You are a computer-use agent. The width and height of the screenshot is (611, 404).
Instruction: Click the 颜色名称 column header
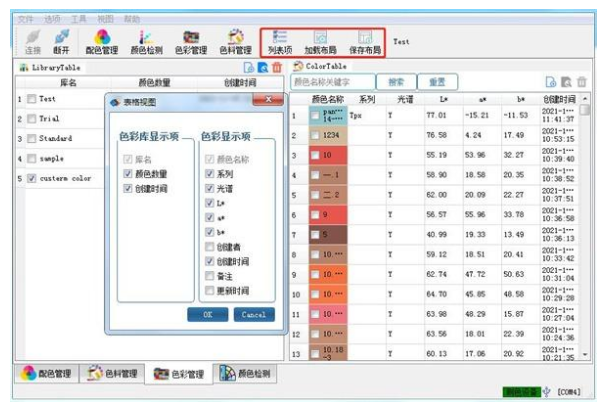pyautogui.click(x=328, y=99)
